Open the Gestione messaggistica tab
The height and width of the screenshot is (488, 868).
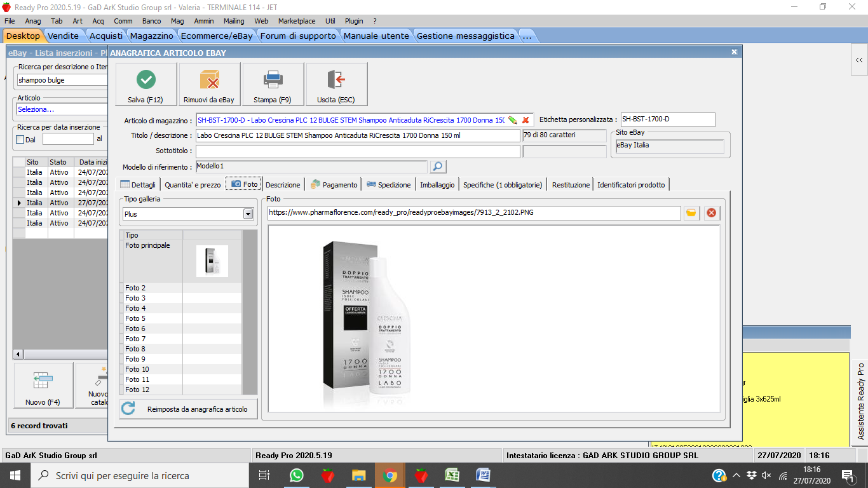(x=466, y=36)
